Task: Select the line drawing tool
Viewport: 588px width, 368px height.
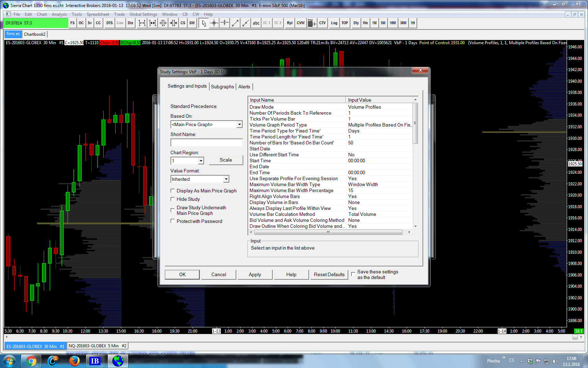Action: [235, 23]
